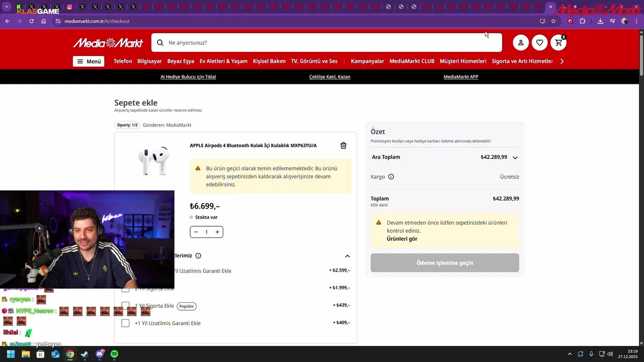Check +1 Yıl Uzatılmış Garanti Ekle box
Screen dimensions: 644x362
coord(125,323)
